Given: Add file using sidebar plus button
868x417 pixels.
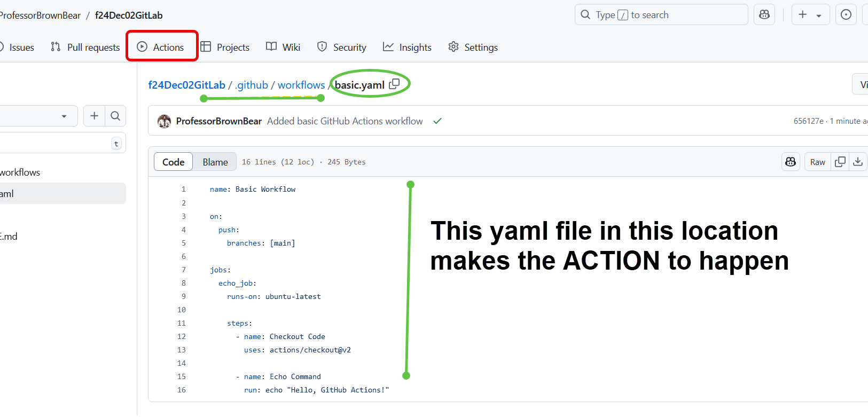Looking at the screenshot, I should click(x=95, y=116).
